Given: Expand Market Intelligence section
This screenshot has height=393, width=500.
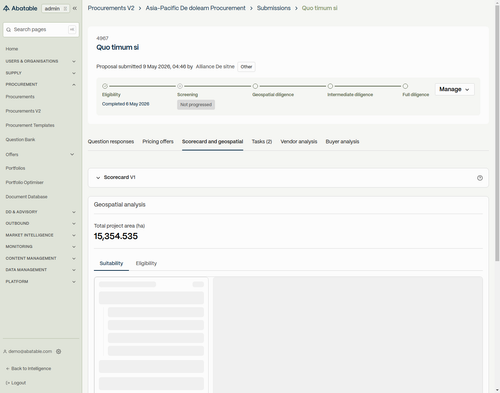Looking at the screenshot, I should pyautogui.click(x=40, y=235).
